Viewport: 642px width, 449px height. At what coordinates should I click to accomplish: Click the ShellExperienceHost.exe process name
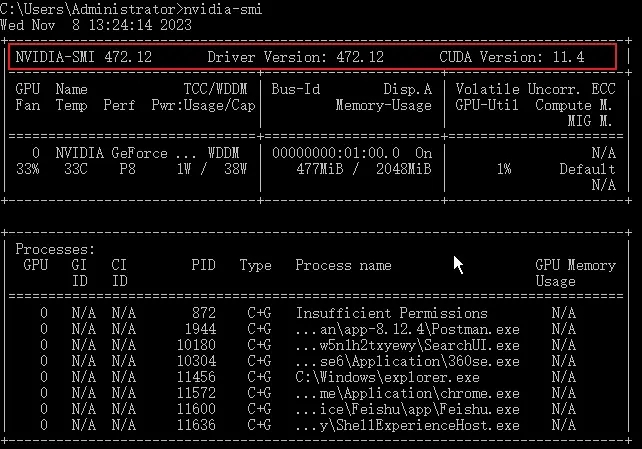pos(407,425)
